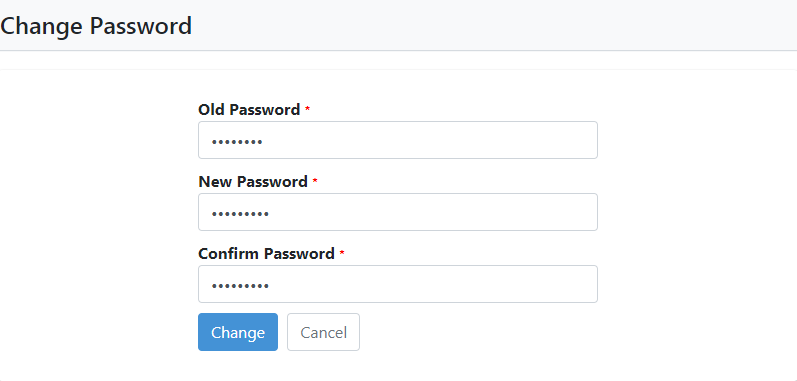
Task: Click the red asterisk beside Old Password
Action: point(307,108)
